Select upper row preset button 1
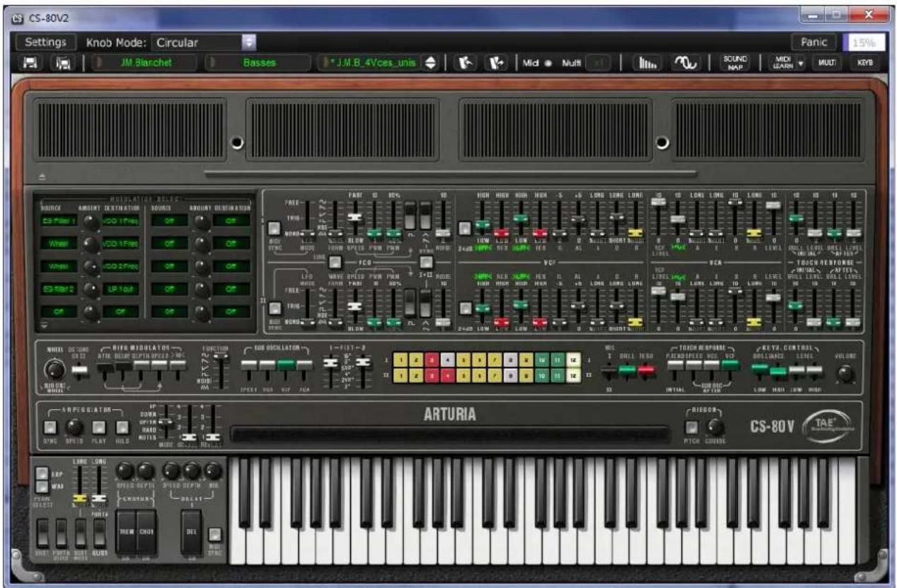This screenshot has width=897, height=588. click(400, 361)
